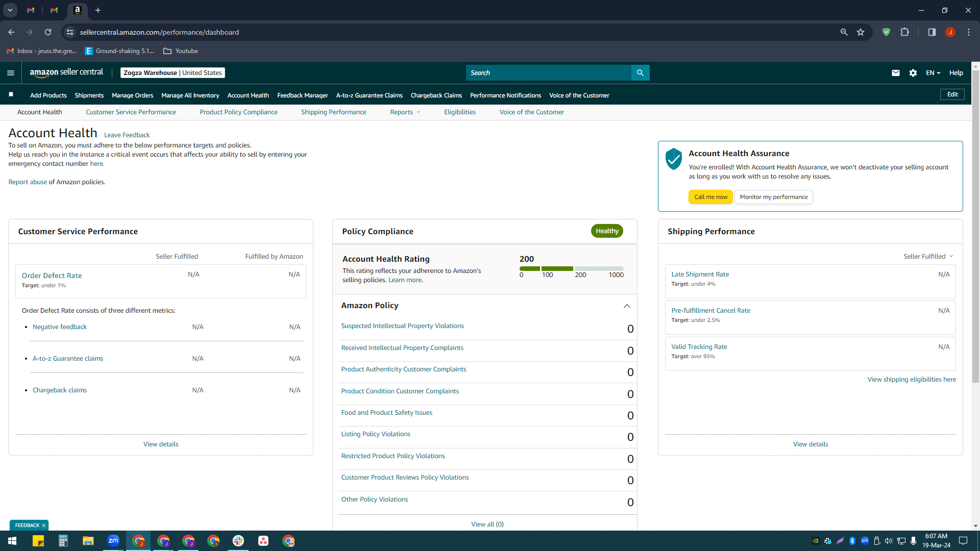Viewport: 980px width, 551px height.
Task: Open Slack from the taskbar
Action: (x=238, y=541)
